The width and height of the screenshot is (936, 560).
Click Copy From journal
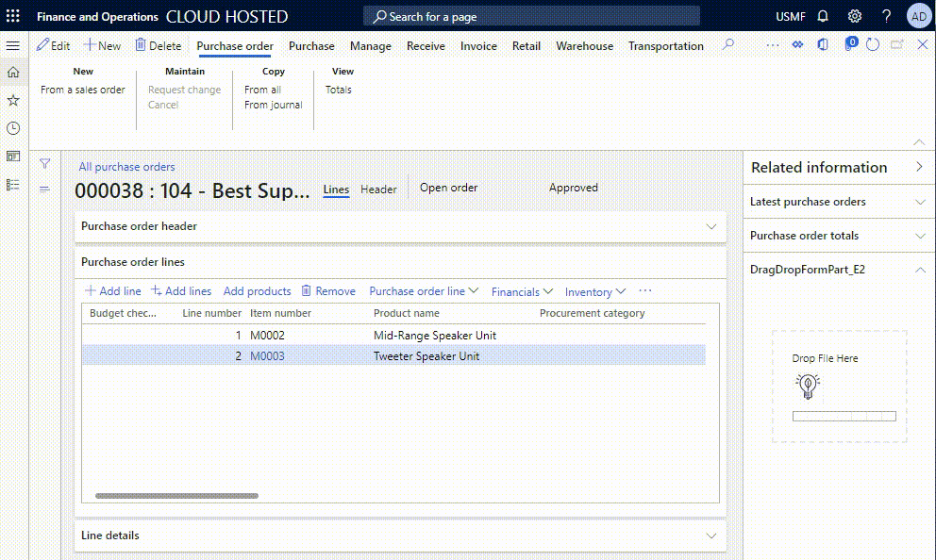274,105
